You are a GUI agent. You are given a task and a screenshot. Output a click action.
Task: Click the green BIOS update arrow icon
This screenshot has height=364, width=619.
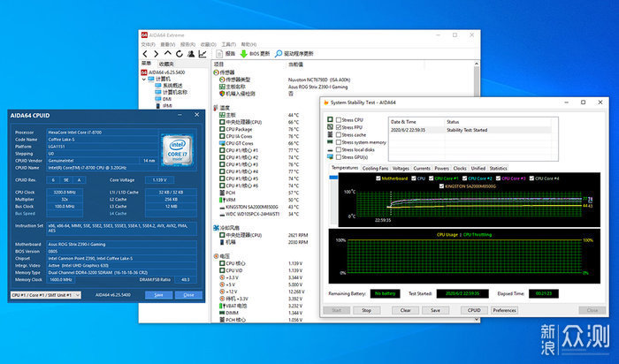(243, 54)
